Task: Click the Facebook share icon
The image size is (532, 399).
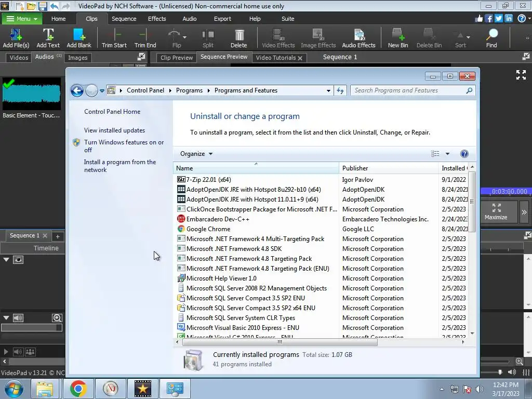Action: [x=488, y=18]
